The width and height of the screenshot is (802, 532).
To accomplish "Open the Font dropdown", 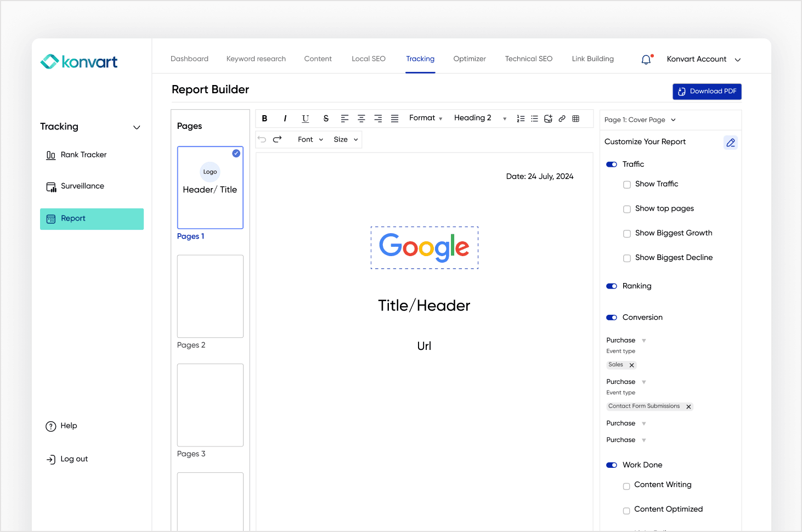I will [310, 139].
